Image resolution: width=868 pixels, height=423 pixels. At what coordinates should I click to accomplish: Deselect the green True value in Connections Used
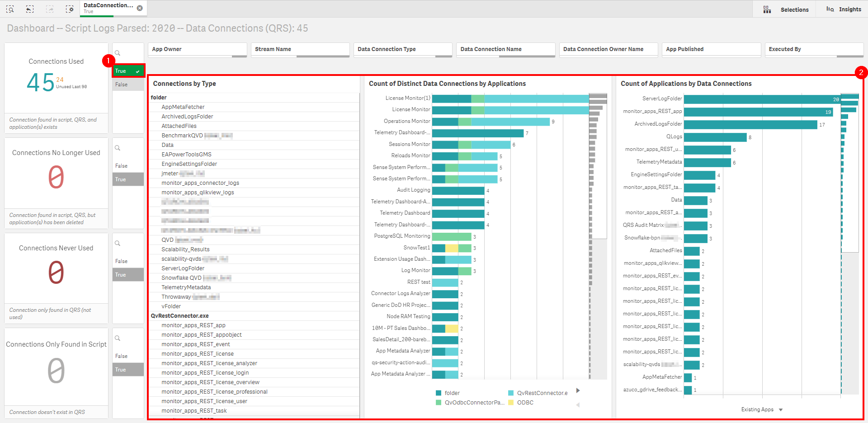point(128,71)
